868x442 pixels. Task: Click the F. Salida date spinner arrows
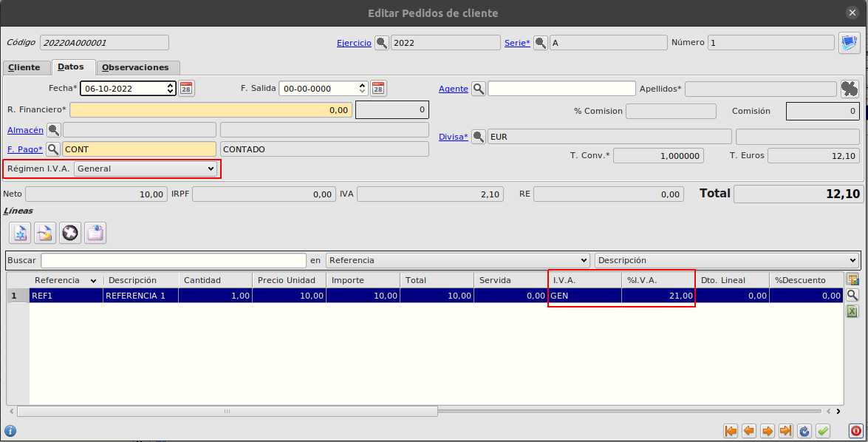[363, 89]
